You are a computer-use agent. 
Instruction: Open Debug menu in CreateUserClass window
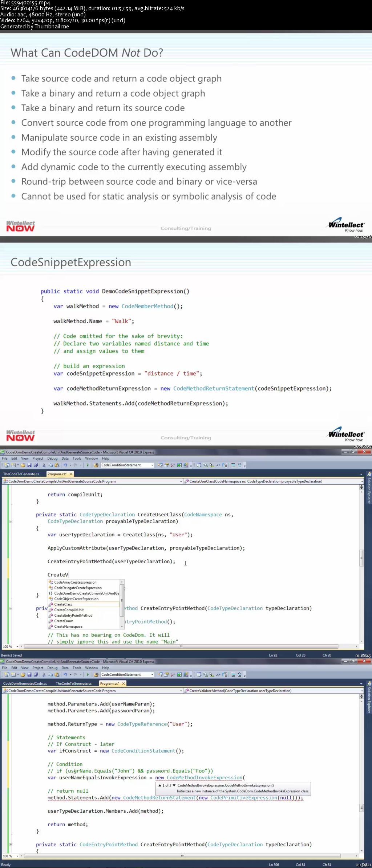(x=52, y=459)
